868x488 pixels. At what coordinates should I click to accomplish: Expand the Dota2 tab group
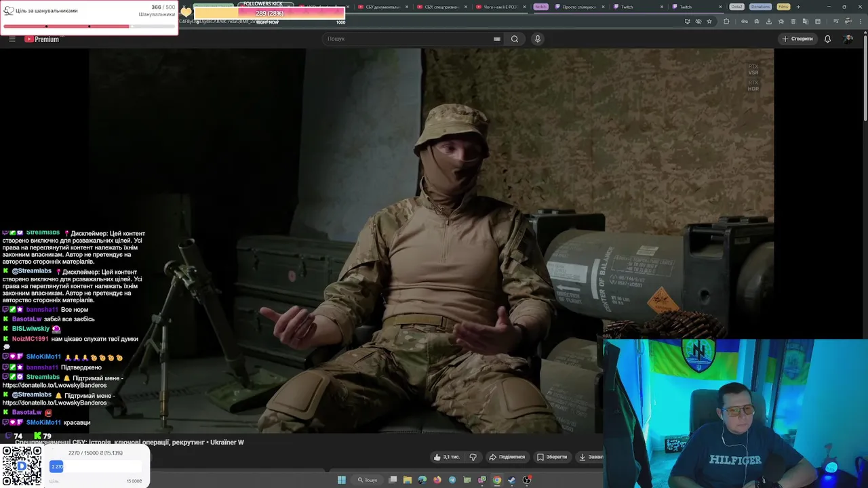736,7
